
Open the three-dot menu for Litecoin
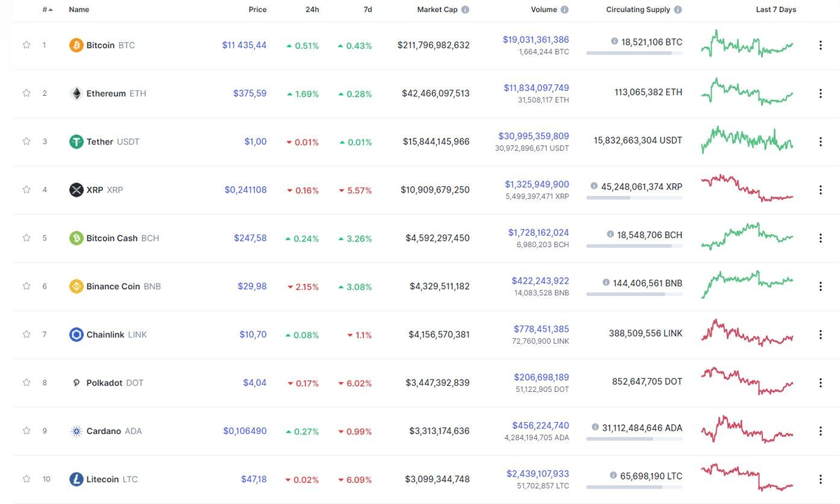point(820,479)
